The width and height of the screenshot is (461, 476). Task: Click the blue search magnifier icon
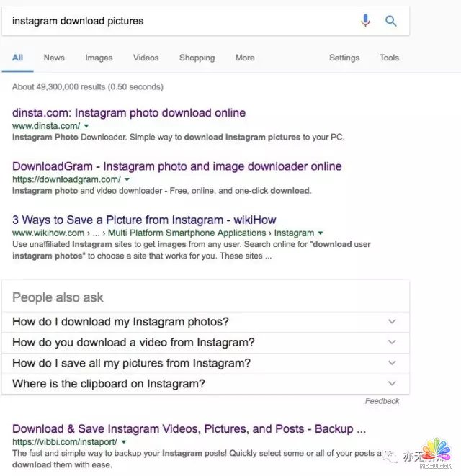[391, 21]
